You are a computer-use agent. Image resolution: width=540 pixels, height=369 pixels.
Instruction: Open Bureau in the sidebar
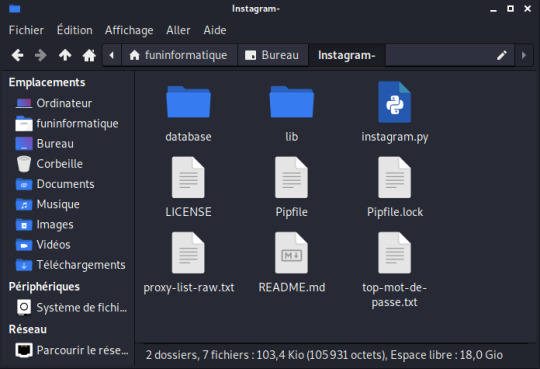click(x=68, y=144)
